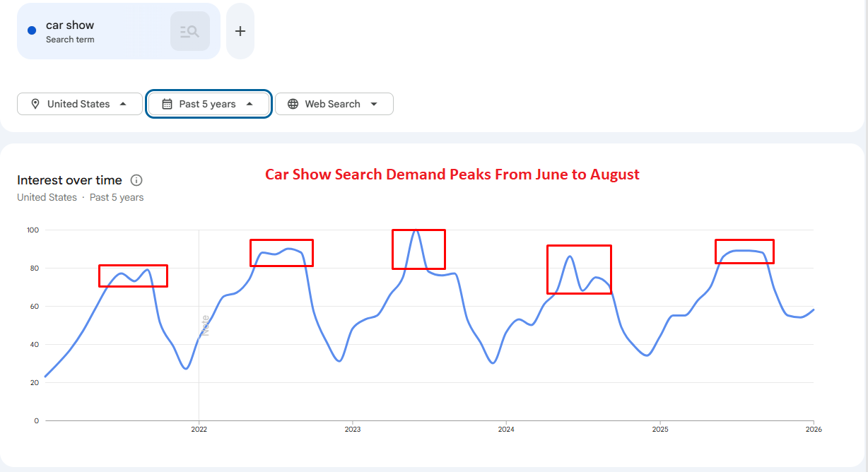868x472 pixels.
Task: Add a comparison term with plus button
Action: coord(240,31)
